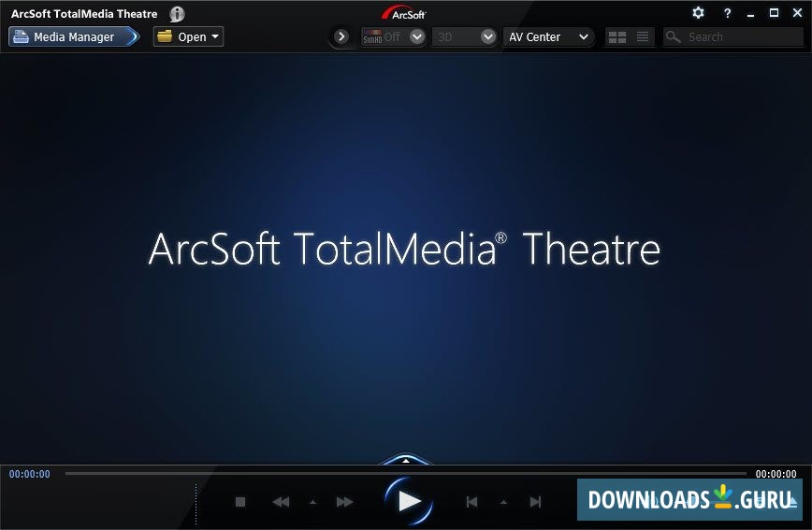Click the playback progress seek bar
This screenshot has width=812, height=530.
tap(405, 473)
